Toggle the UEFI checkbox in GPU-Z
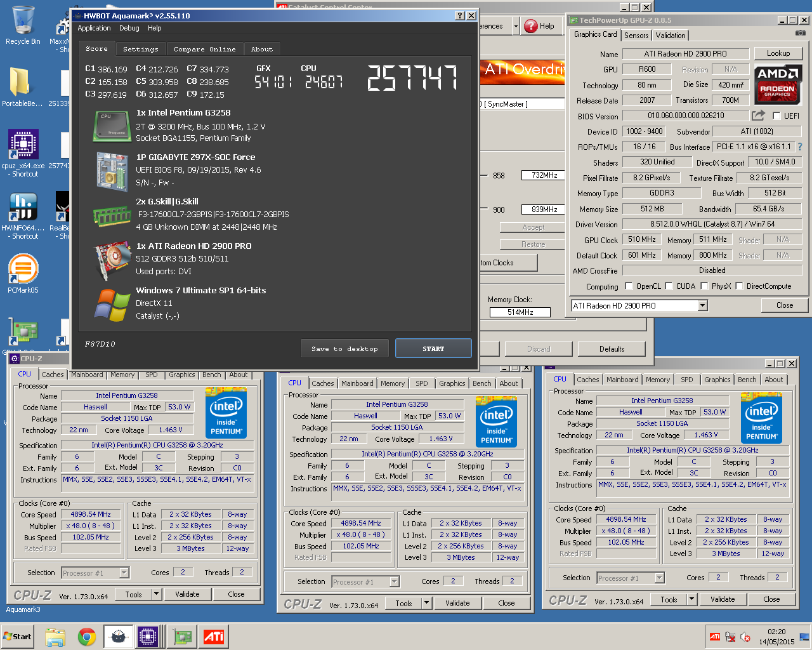Screen dimensions: 812x650 [x=776, y=116]
